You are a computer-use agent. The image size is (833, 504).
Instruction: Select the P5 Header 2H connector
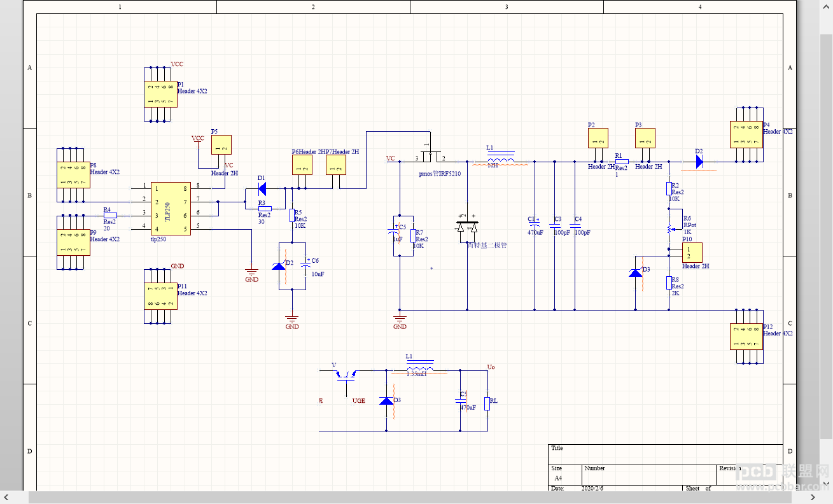coord(221,145)
